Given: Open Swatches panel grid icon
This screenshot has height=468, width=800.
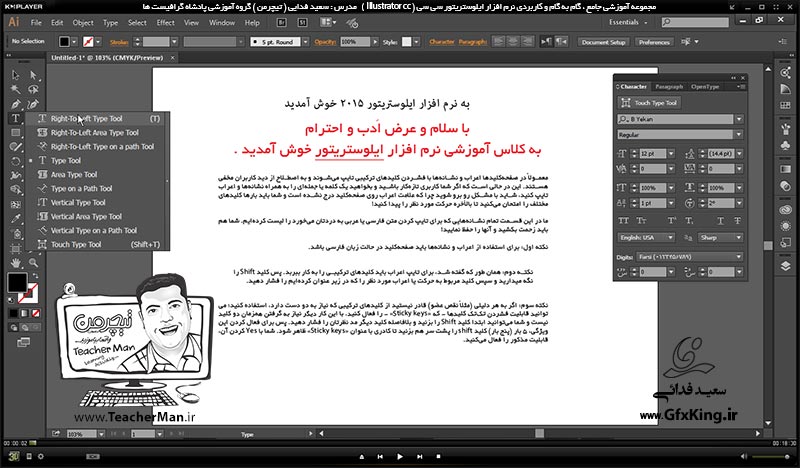Looking at the screenshot, I should 786,105.
